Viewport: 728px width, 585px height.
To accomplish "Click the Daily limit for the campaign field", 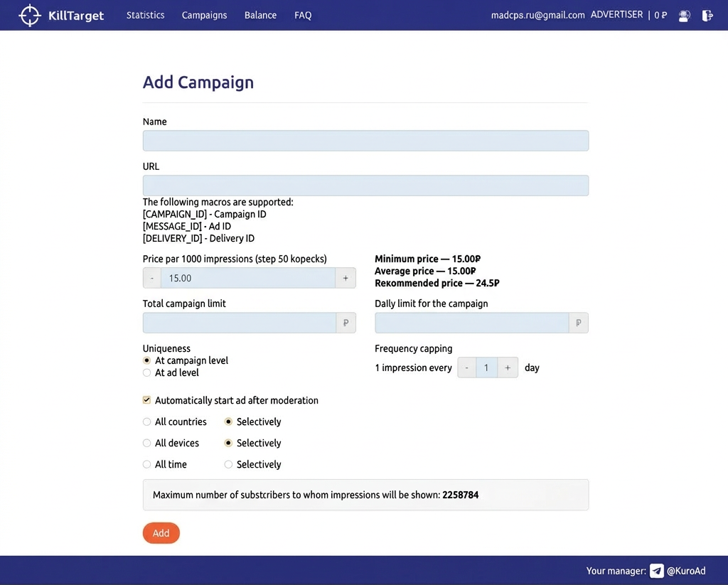I will pyautogui.click(x=472, y=323).
